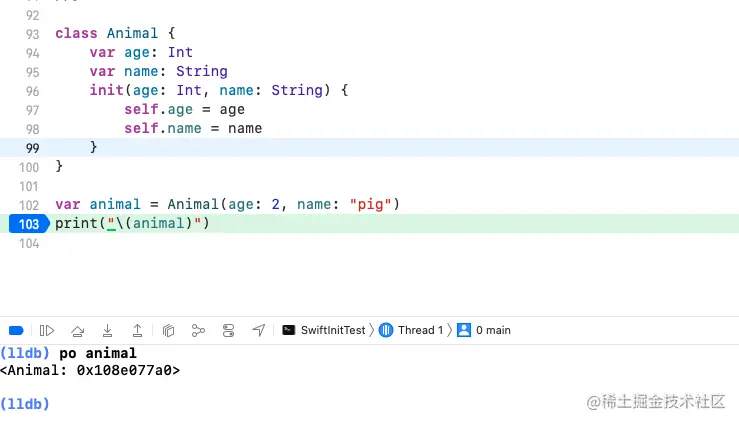
Task: Click the empty (lldb) prompt input line
Action: tap(25, 404)
